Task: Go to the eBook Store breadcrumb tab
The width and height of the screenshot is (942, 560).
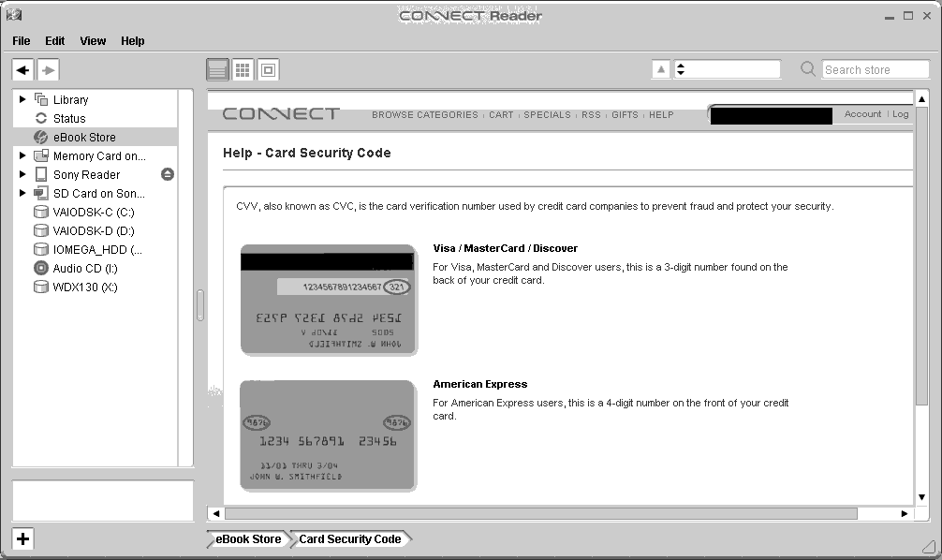Action: (x=247, y=539)
